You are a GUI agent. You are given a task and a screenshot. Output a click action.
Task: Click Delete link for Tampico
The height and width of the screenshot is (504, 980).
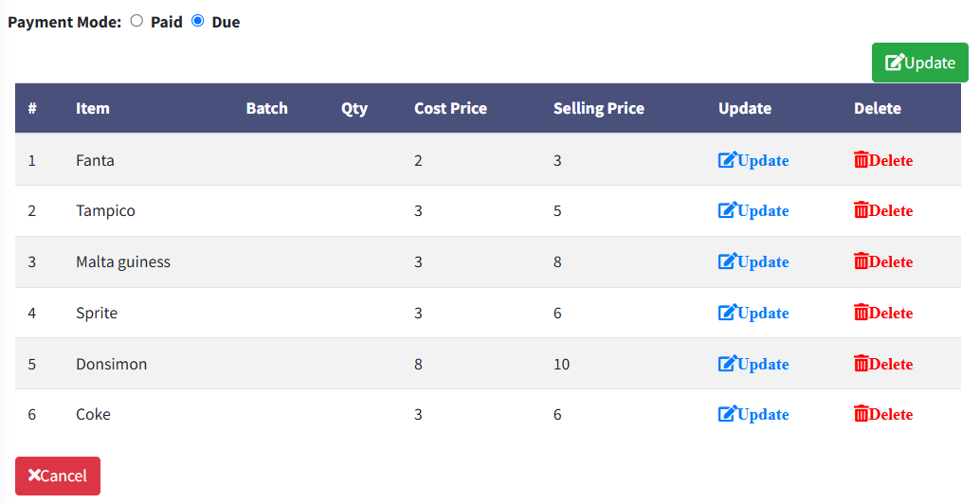point(883,210)
